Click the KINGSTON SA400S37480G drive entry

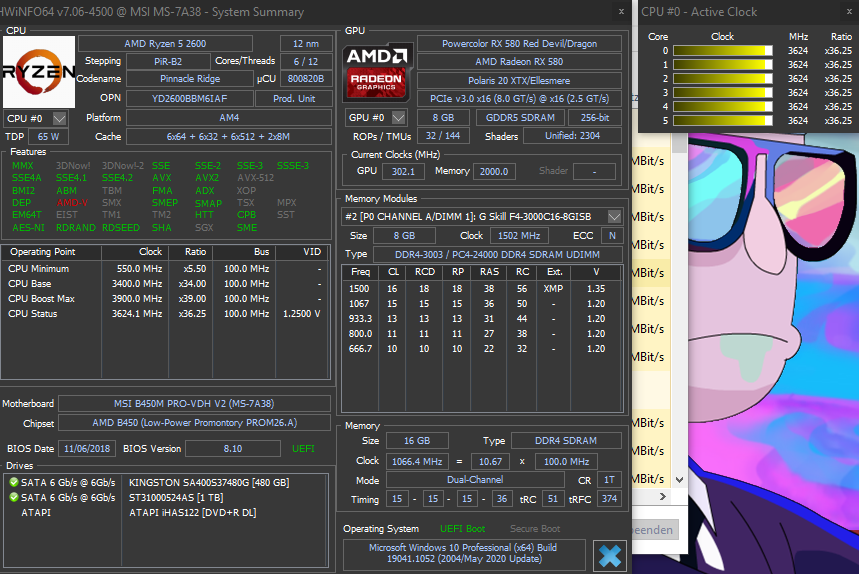point(209,483)
